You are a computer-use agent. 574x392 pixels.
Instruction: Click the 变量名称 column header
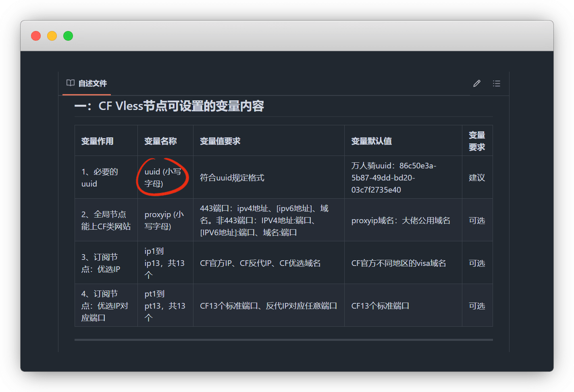(x=160, y=141)
